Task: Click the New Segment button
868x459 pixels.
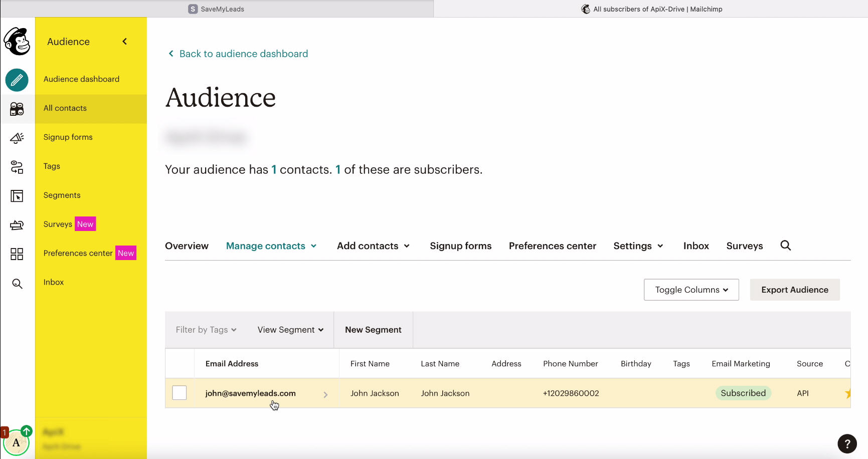Action: pos(373,330)
